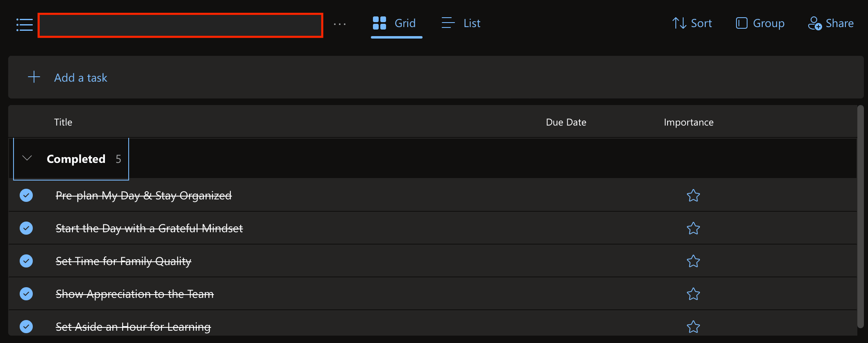Screen dimensions: 868x343
Task: Star 'Pre-plan My Day & Stay Organized'
Action: (693, 195)
